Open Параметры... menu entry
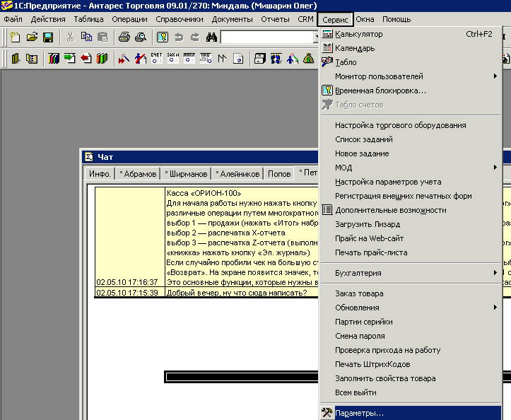The width and height of the screenshot is (511, 420). tap(411, 413)
